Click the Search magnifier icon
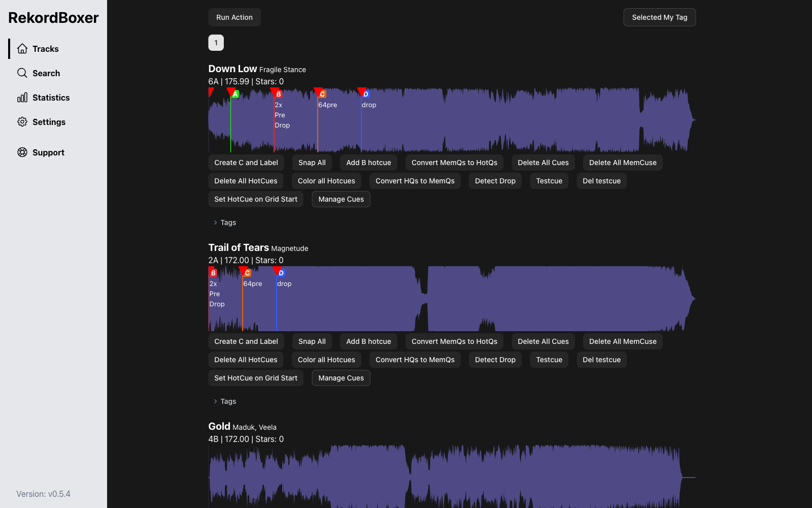This screenshot has width=812, height=508. pyautogui.click(x=22, y=73)
